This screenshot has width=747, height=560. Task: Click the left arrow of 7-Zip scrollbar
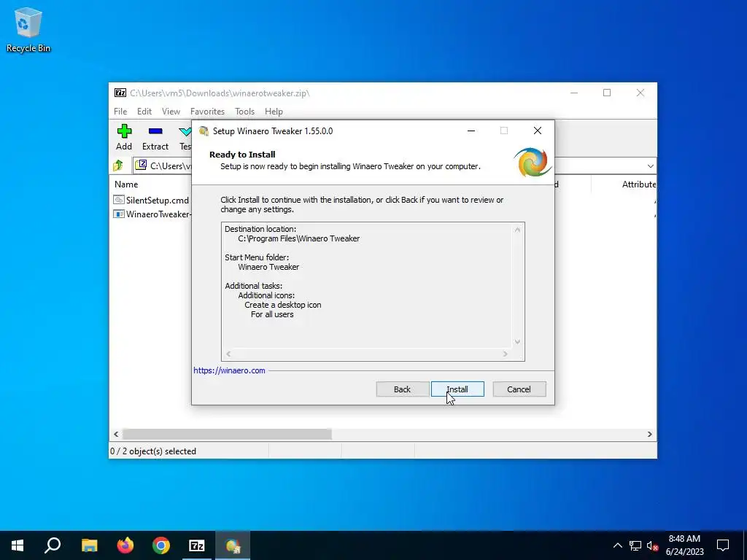116,435
